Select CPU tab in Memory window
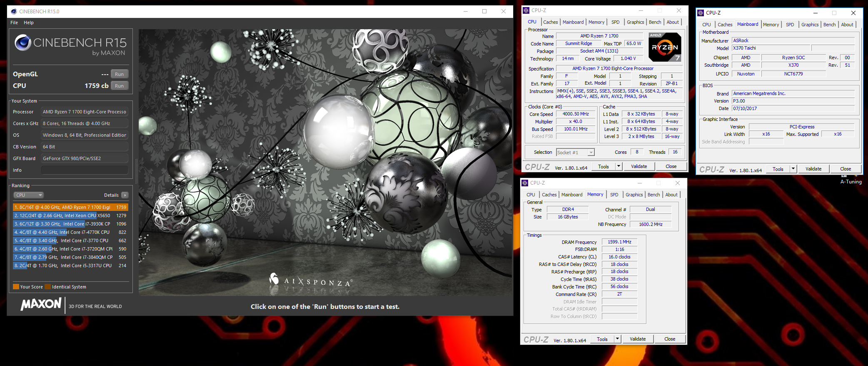Screen dimensions: 868x366 (x=531, y=195)
